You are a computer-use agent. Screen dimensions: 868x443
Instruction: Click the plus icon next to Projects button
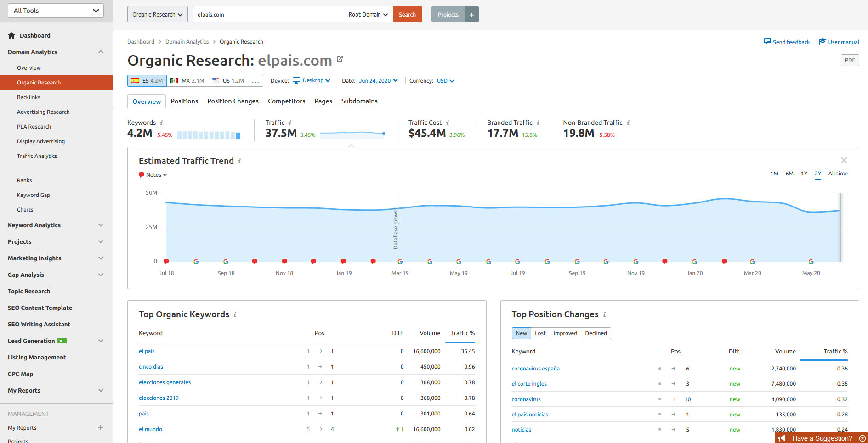click(471, 14)
